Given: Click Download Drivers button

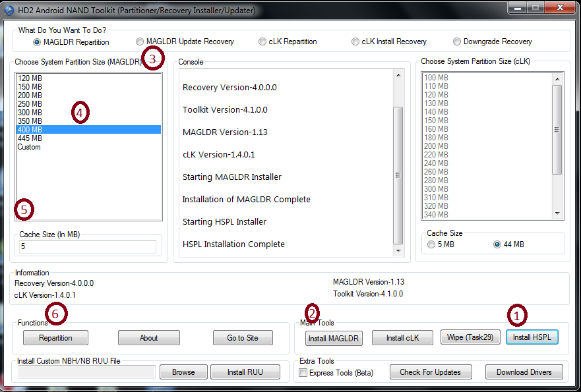Looking at the screenshot, I should (524, 372).
